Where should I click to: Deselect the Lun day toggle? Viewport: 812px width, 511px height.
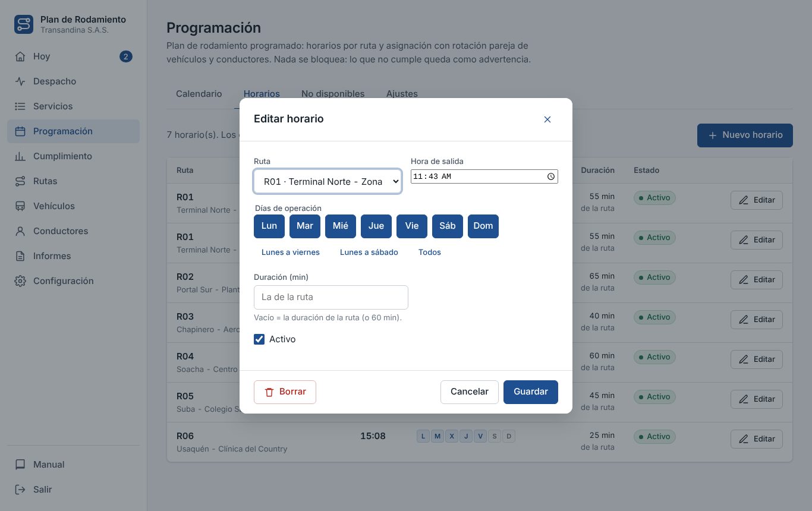point(269,226)
